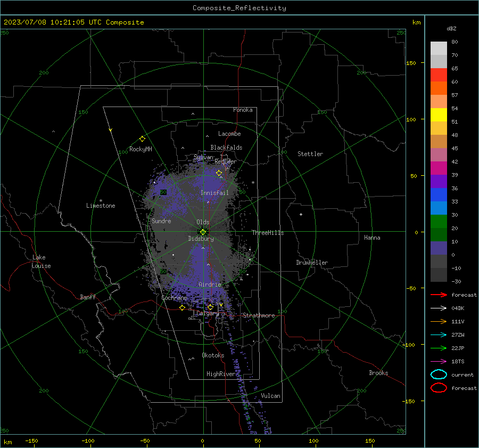Click the yellow diamond marker below Cochrane

click(182, 308)
